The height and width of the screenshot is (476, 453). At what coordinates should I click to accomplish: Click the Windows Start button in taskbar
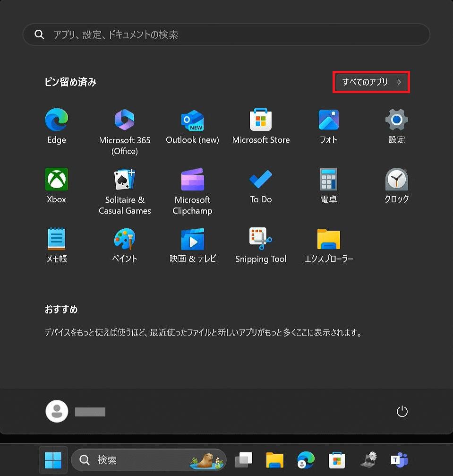point(53,460)
